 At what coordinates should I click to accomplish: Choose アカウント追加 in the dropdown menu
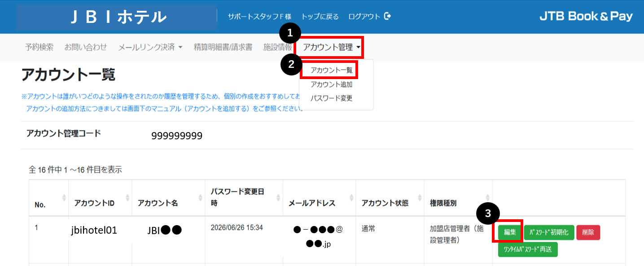coord(331,84)
